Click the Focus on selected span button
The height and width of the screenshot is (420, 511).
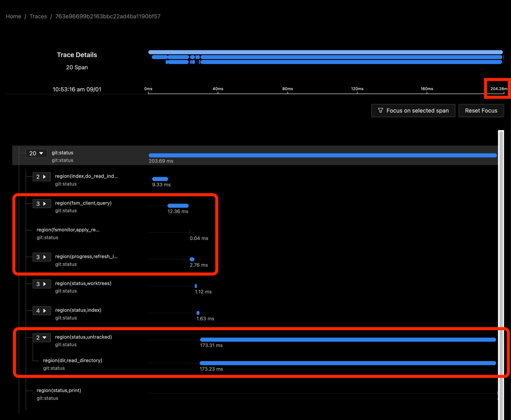(413, 110)
